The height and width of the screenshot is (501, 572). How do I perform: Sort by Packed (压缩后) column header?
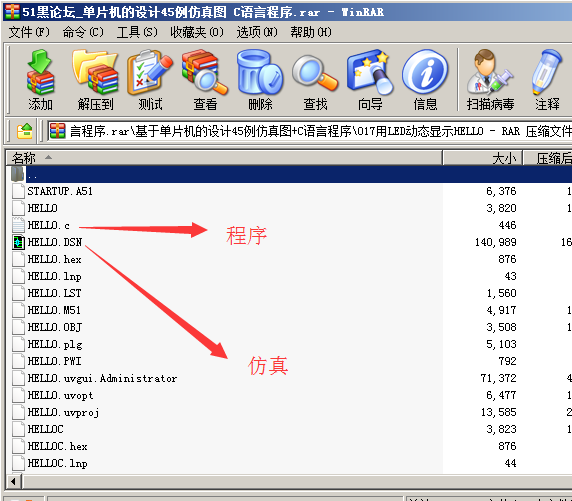548,158
